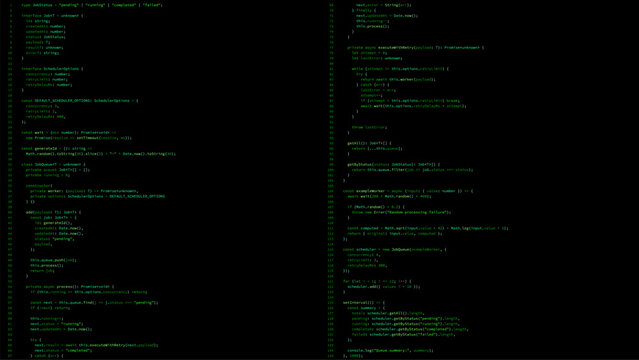The image size is (639, 360).
Task: Click the 'new Promise(resolve => setTimeout' line
Action: click(x=79, y=138)
